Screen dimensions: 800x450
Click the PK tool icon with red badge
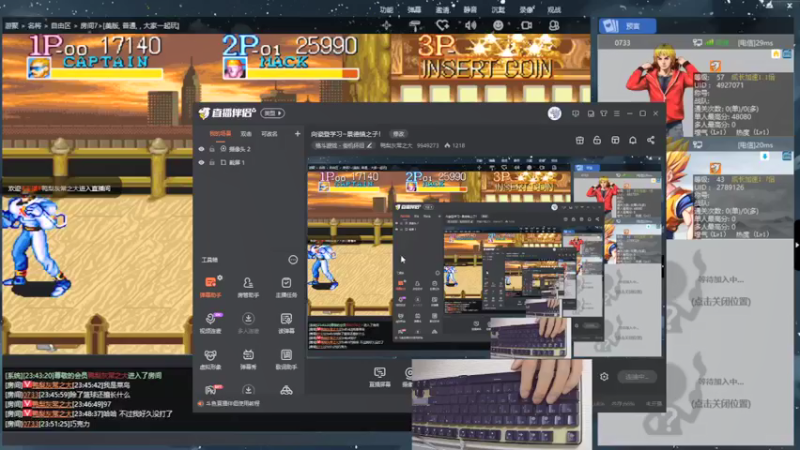[211, 390]
